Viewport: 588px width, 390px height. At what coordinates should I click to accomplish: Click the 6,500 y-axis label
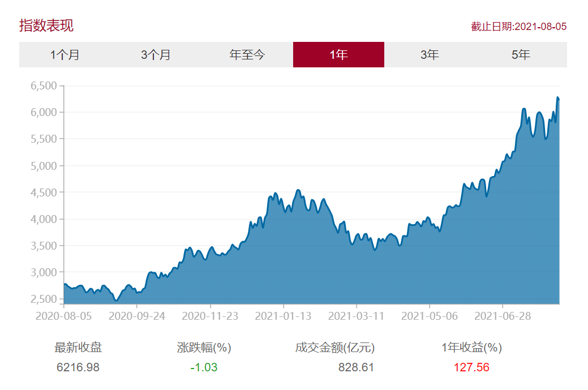point(44,85)
